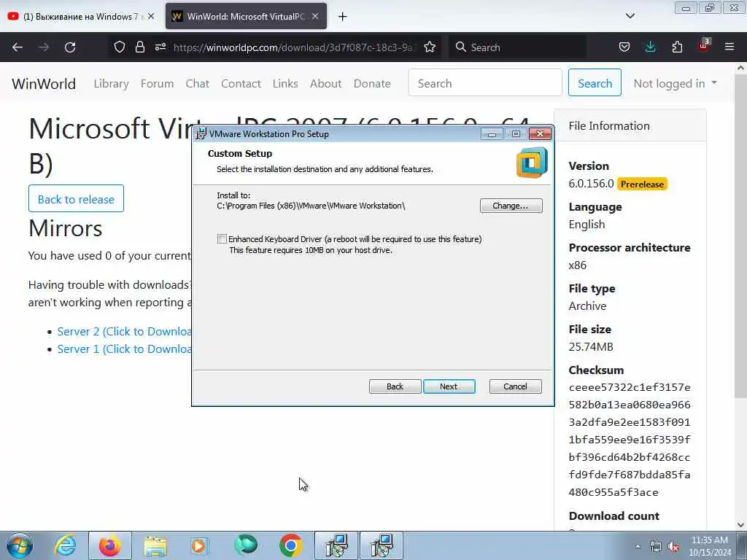Click the WinWorld site search field
The width and height of the screenshot is (747, 560).
point(485,83)
